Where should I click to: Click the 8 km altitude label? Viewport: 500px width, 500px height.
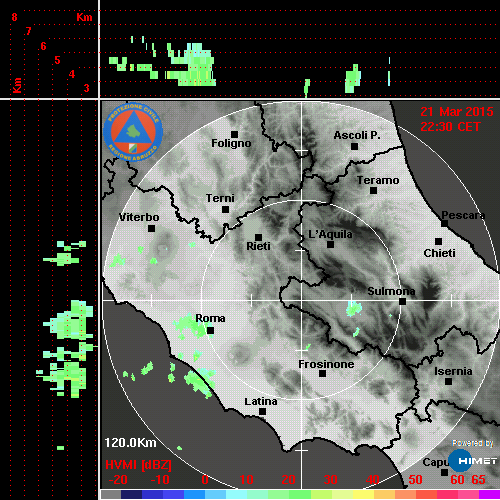[x=14, y=17]
